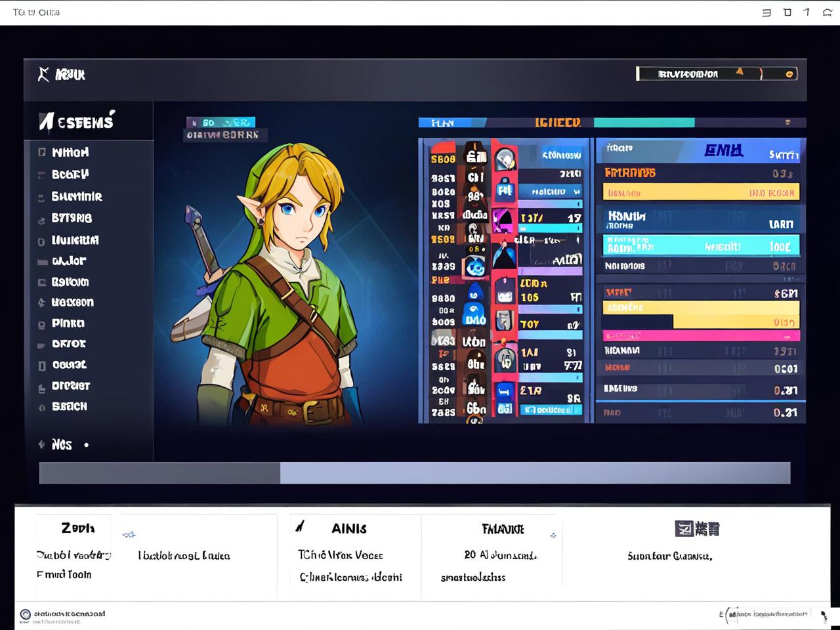The width and height of the screenshot is (840, 630).
Task: Click the circular icon in the bottom-left status bar
Action: 25,615
